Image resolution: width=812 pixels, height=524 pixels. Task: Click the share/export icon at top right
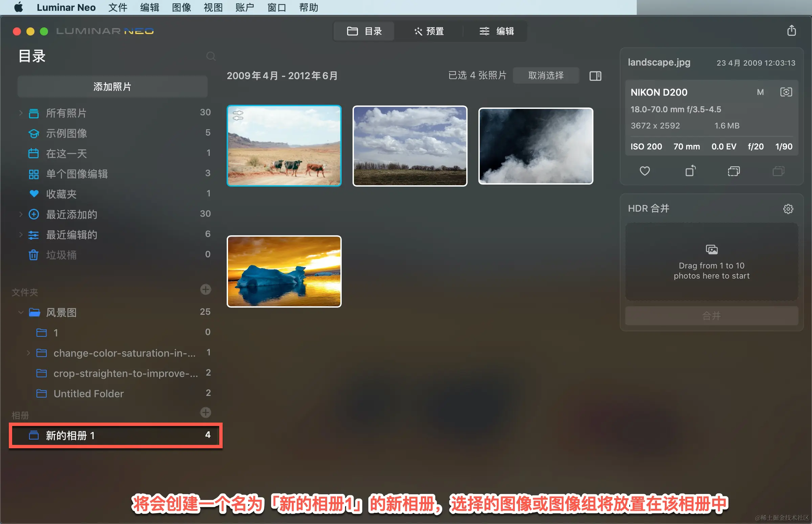[791, 31]
